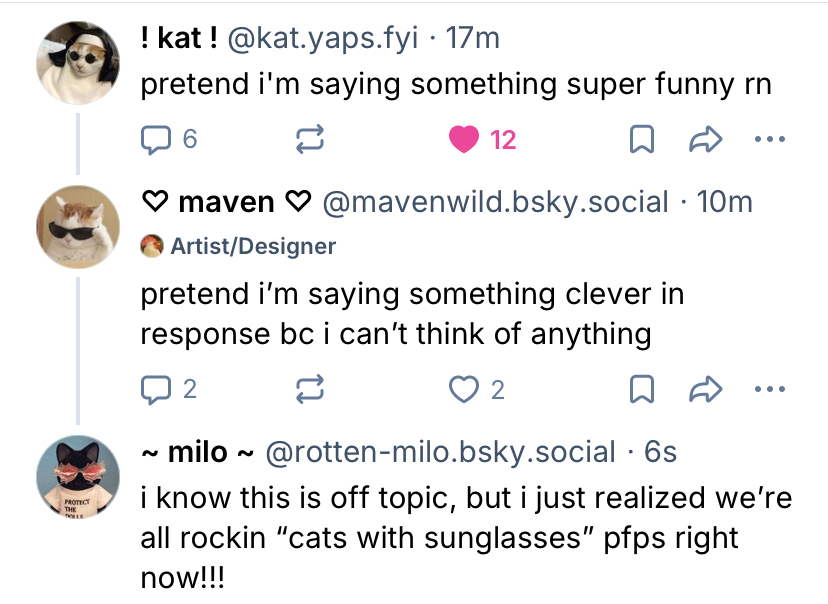This screenshot has height=604, width=828.
Task: Visit the @rotten-milo.bsky.social profile handle
Action: click(439, 452)
